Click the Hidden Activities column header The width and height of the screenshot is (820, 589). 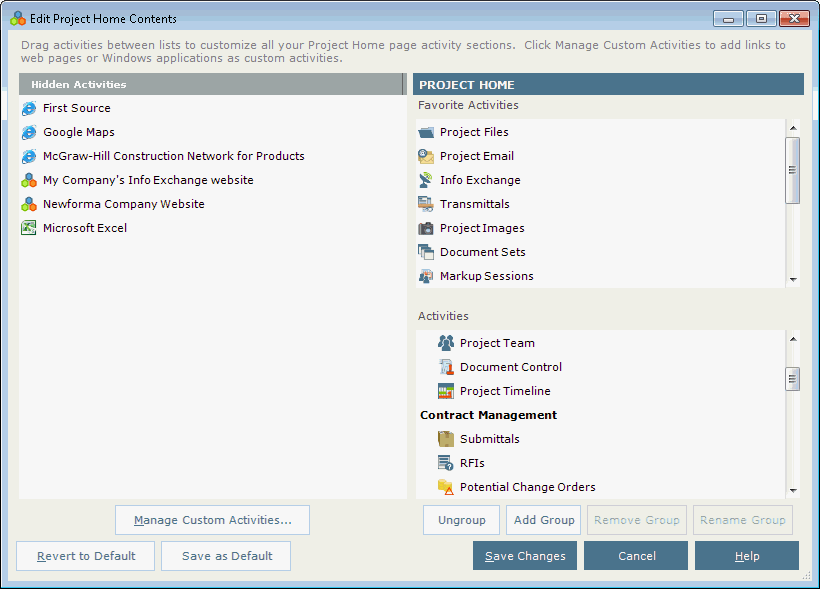tap(211, 84)
